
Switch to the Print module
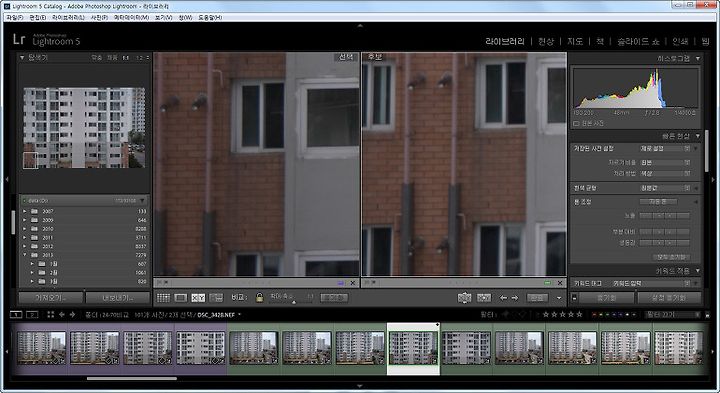(x=680, y=41)
